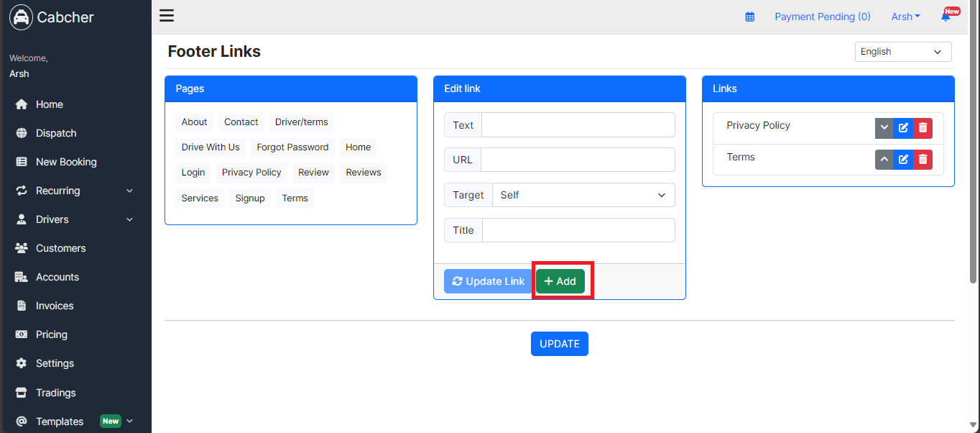
Task: Open New Booking in sidebar
Action: point(66,162)
